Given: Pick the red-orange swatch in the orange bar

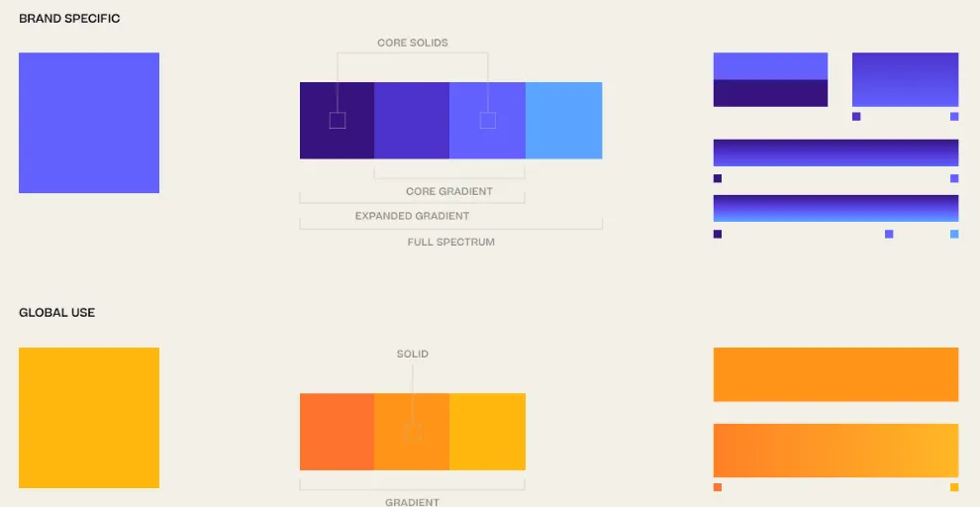Looking at the screenshot, I should [337, 432].
